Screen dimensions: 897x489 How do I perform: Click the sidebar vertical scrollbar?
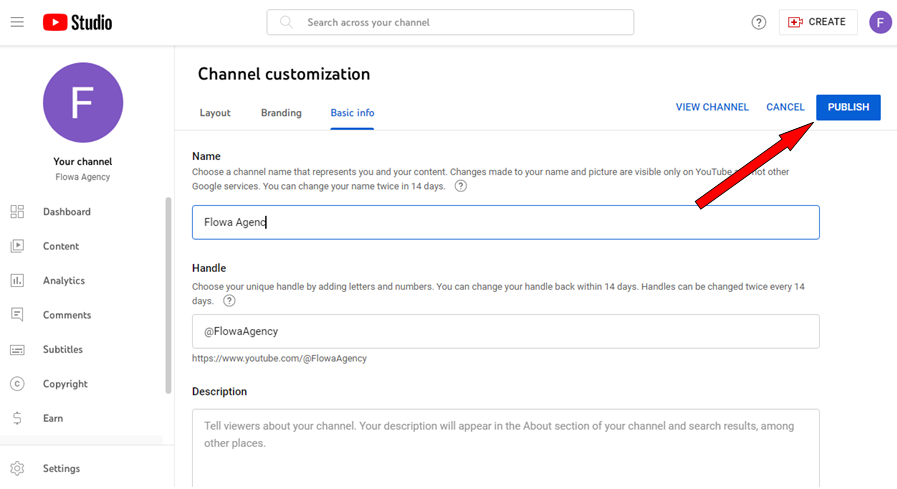tap(168, 295)
